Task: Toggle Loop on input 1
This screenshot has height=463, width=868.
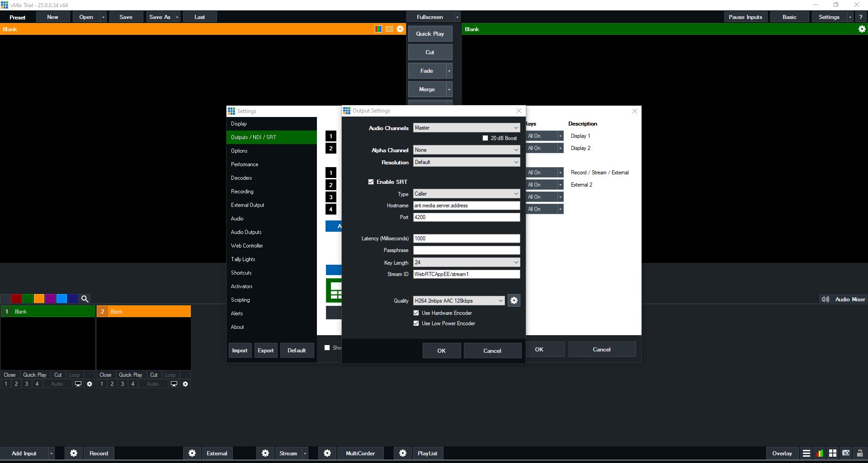Action: click(74, 375)
